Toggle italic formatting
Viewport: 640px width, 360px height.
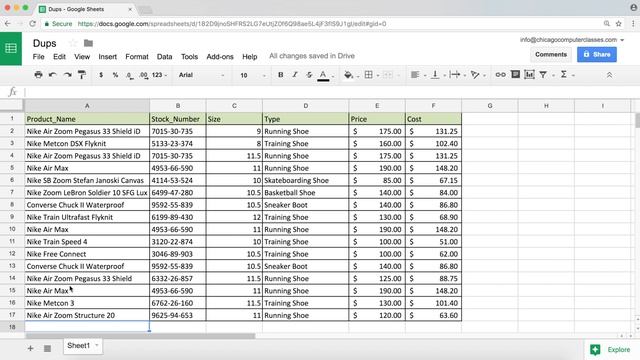click(x=295, y=75)
